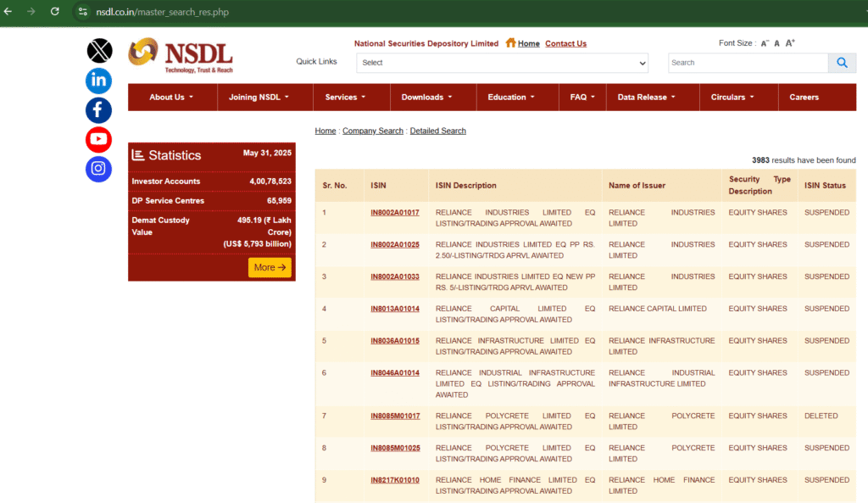Expand the Quick Links Select dropdown
Image resolution: width=868 pixels, height=503 pixels.
click(x=503, y=63)
